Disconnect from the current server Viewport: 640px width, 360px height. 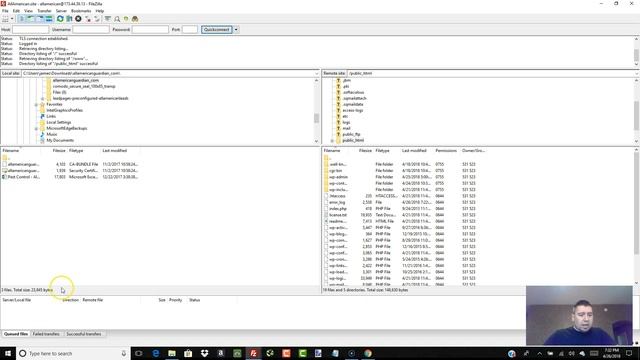[x=88, y=19]
